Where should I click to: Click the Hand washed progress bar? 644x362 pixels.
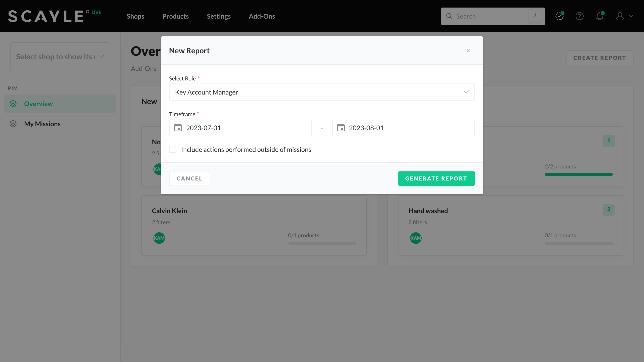pyautogui.click(x=579, y=243)
